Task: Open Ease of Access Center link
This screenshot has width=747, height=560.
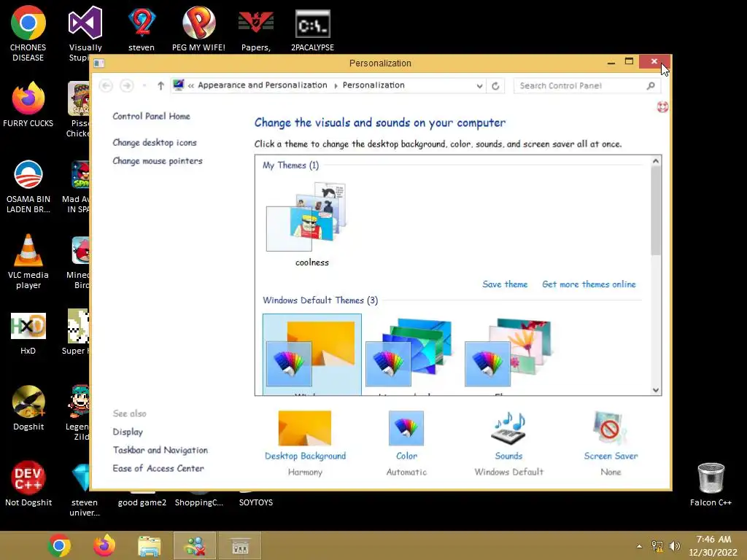Action: point(158,469)
